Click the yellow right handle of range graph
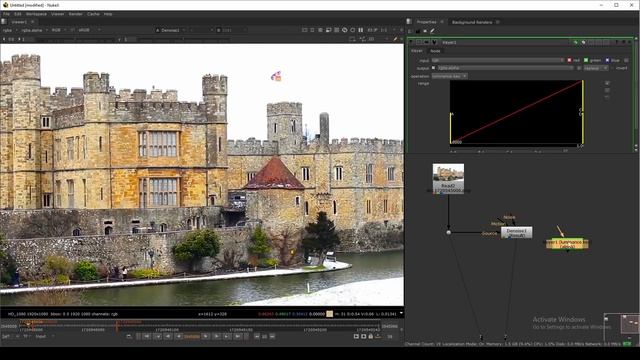Screen dimensions: 640x360 click(x=583, y=112)
